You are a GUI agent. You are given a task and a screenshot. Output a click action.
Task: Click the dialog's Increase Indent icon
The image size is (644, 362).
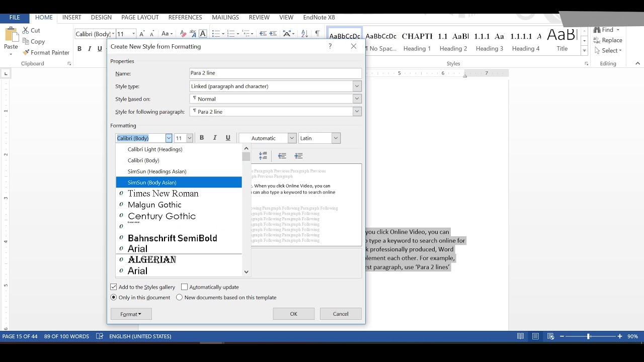(x=298, y=156)
